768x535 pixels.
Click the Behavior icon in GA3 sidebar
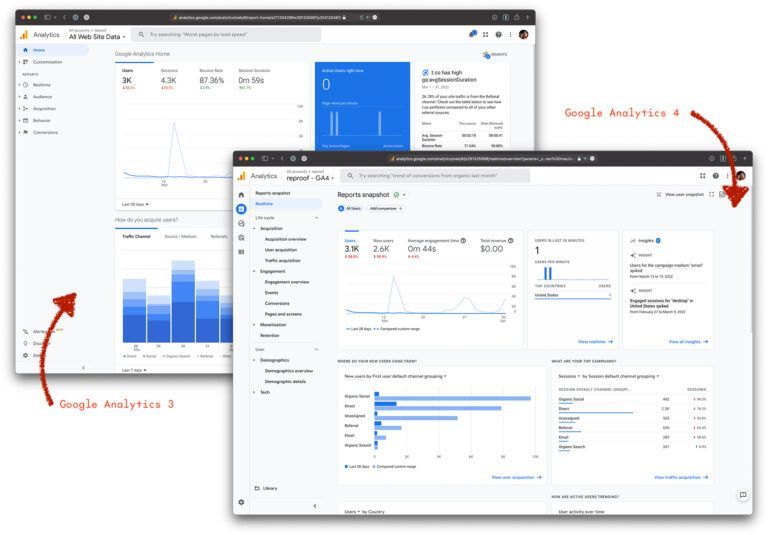pos(25,120)
